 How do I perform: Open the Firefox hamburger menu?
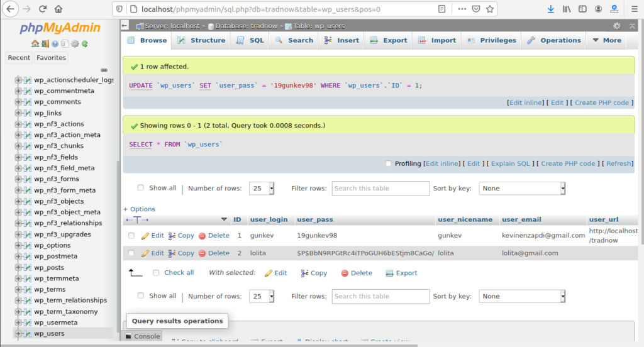[634, 9]
